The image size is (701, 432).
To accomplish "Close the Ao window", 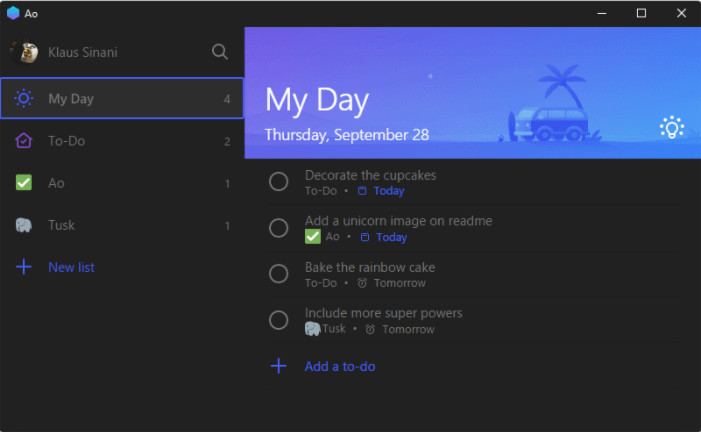I will click(x=681, y=13).
